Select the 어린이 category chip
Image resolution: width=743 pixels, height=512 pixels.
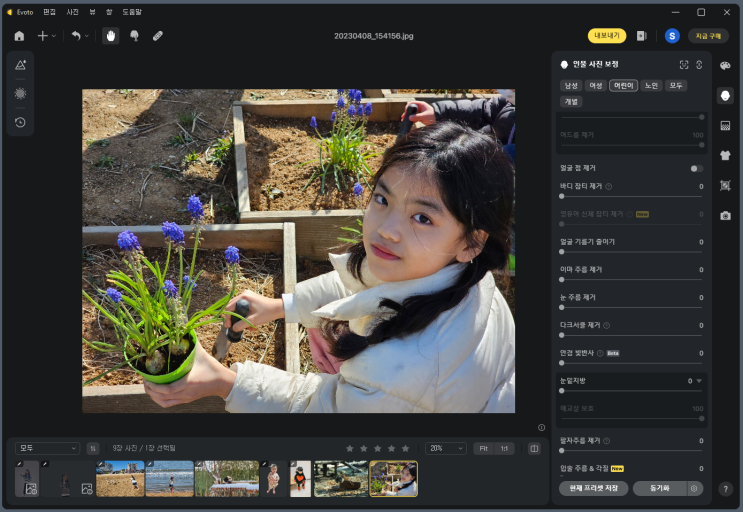pos(623,86)
